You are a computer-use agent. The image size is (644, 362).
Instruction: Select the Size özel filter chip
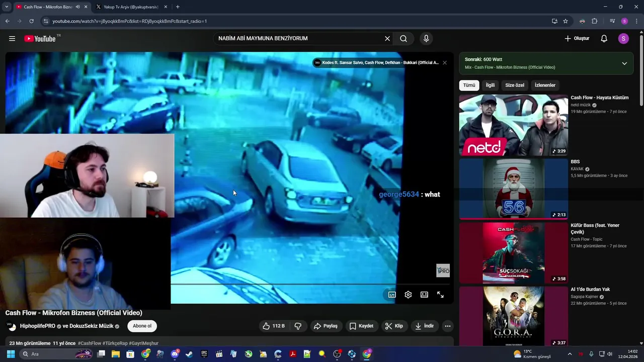click(x=515, y=85)
